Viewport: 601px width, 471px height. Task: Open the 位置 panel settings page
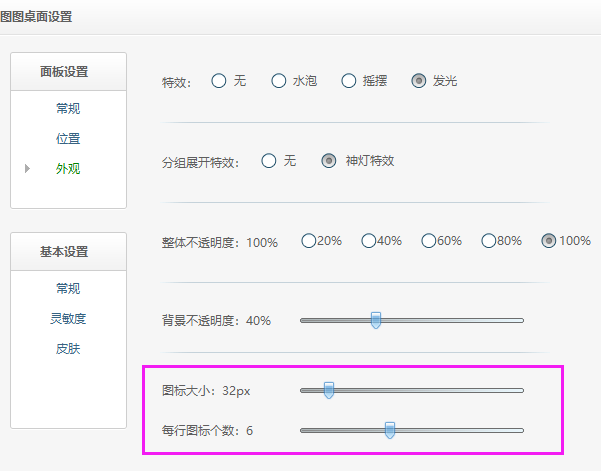coord(68,138)
